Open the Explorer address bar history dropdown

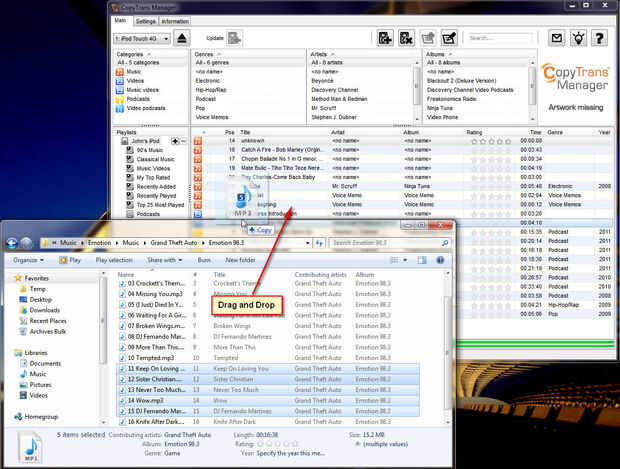[x=308, y=243]
